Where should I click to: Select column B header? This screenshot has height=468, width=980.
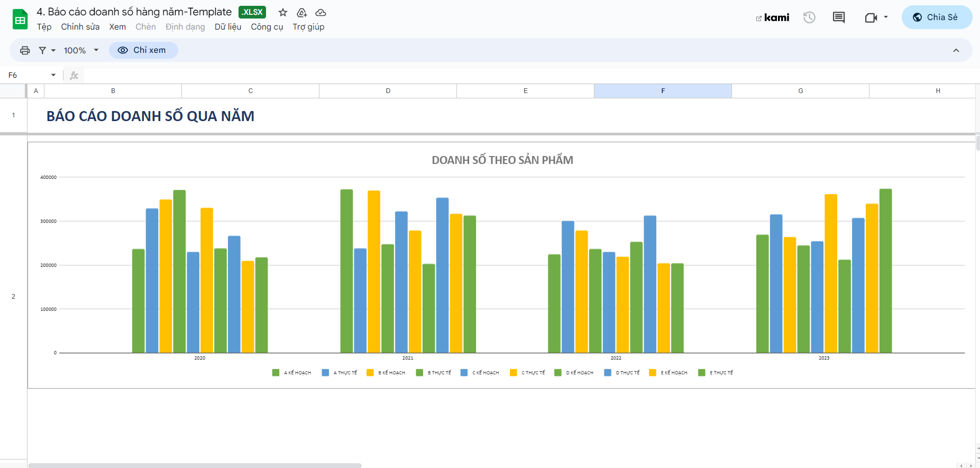click(x=113, y=91)
